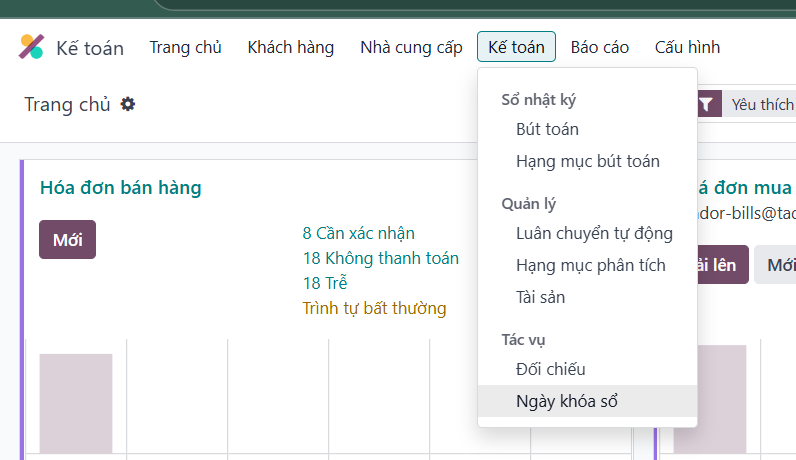
Task: Click the Trang chủ breadcrumb title
Action: coord(67,105)
